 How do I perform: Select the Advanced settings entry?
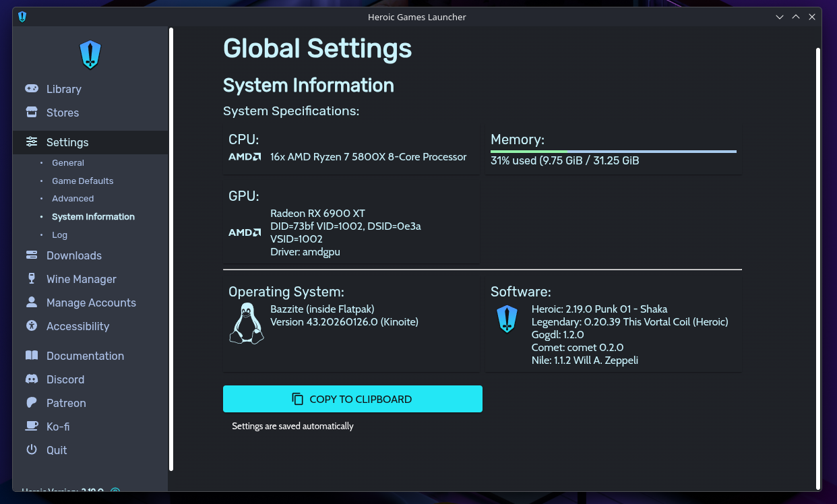73,198
